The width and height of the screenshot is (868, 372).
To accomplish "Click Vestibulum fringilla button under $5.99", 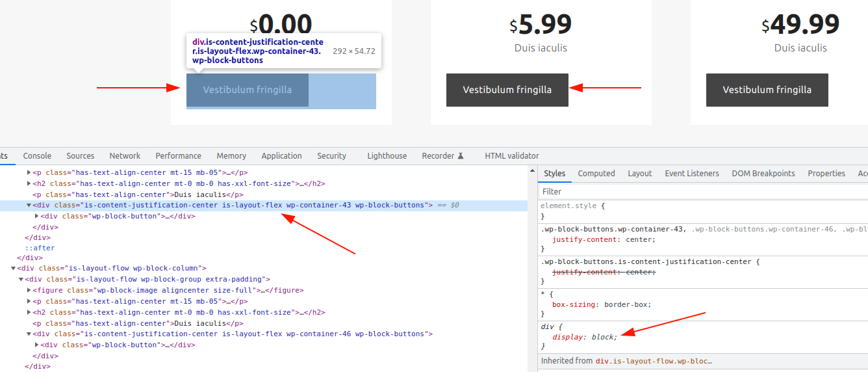I will pyautogui.click(x=507, y=90).
